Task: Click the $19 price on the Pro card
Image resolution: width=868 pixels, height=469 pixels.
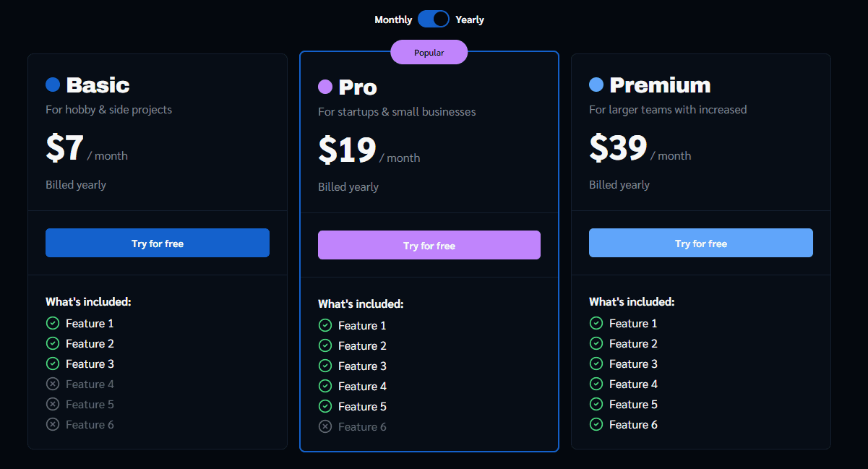Action: 347,150
